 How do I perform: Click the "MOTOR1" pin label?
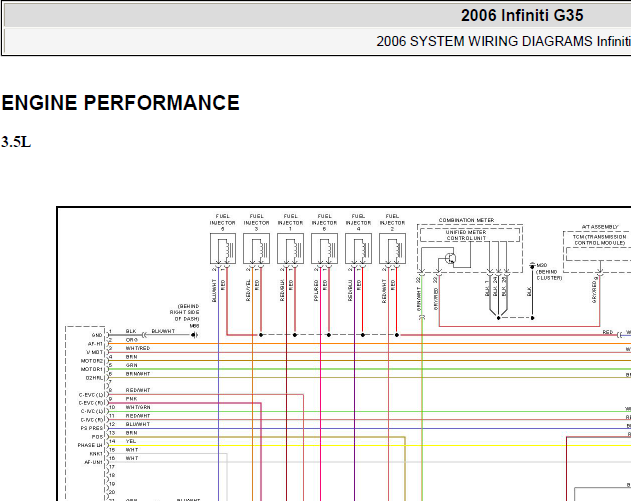[x=92, y=369]
